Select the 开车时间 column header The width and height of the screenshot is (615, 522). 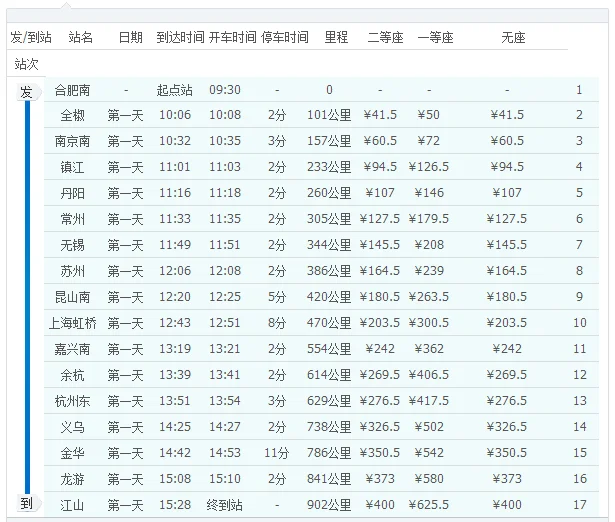[x=233, y=37]
